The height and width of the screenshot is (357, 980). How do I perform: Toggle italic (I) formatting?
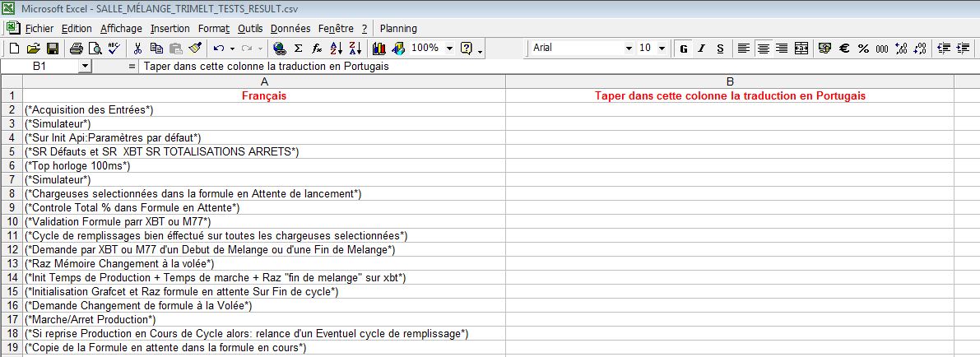click(x=702, y=49)
